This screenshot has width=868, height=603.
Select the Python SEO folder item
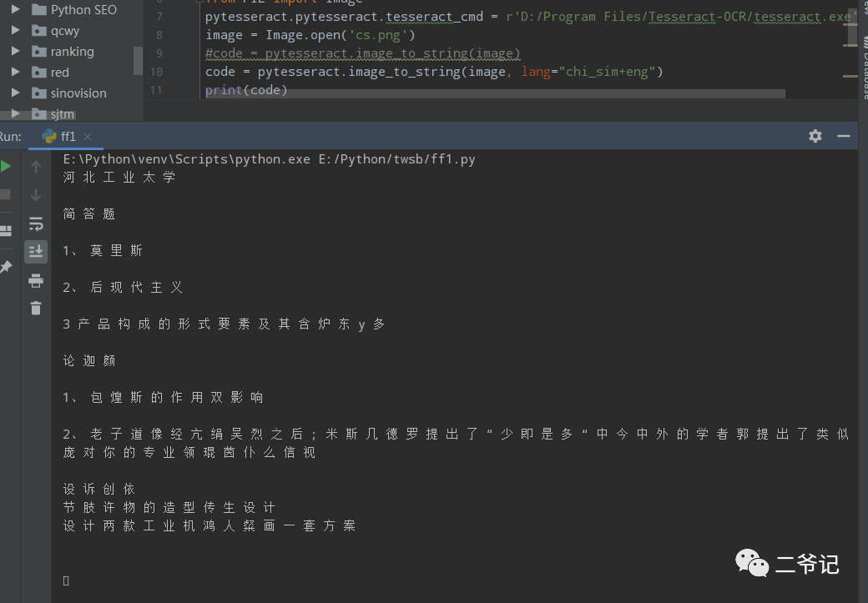[74, 10]
